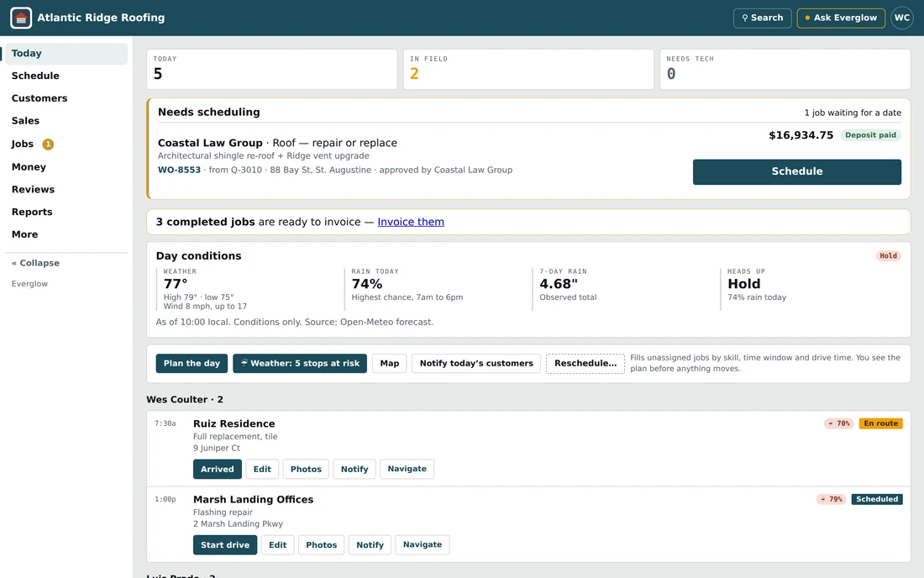
Task: Click the Atlantic Ridge Roofing house logo
Action: coord(21,18)
